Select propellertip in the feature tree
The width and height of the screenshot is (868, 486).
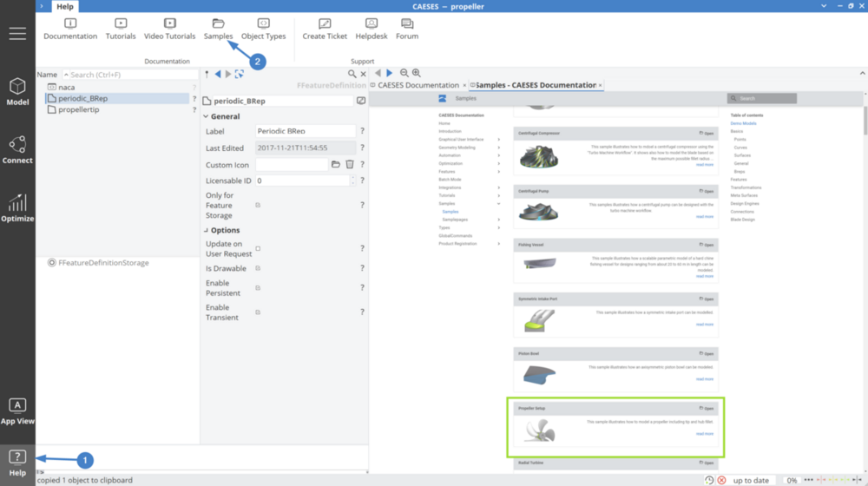(x=79, y=109)
